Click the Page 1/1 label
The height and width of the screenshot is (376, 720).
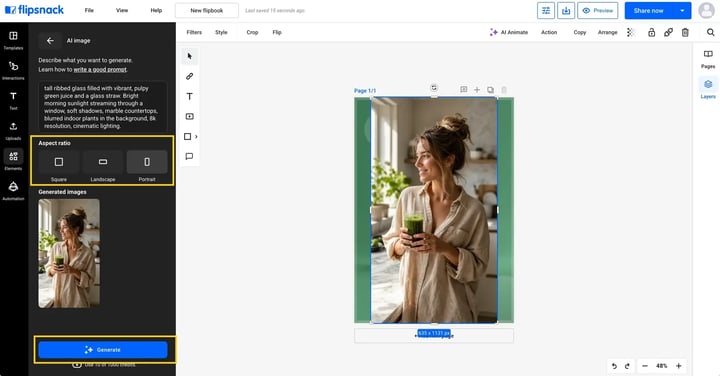point(365,90)
